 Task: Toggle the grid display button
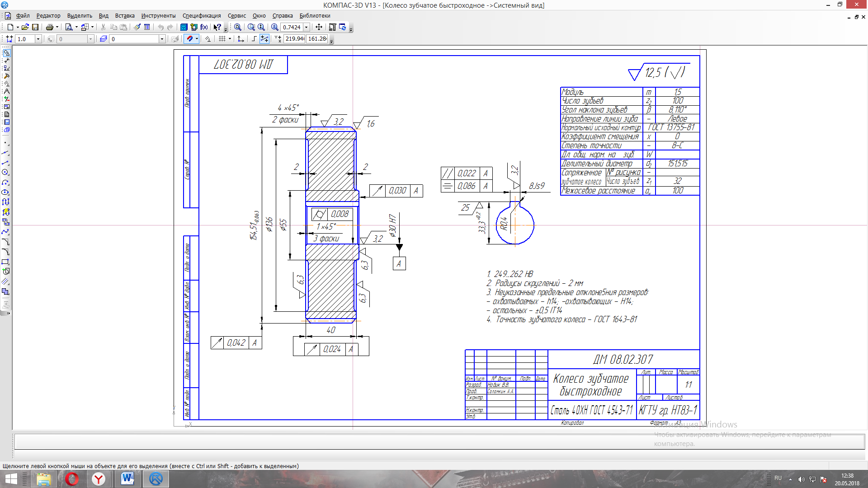222,39
